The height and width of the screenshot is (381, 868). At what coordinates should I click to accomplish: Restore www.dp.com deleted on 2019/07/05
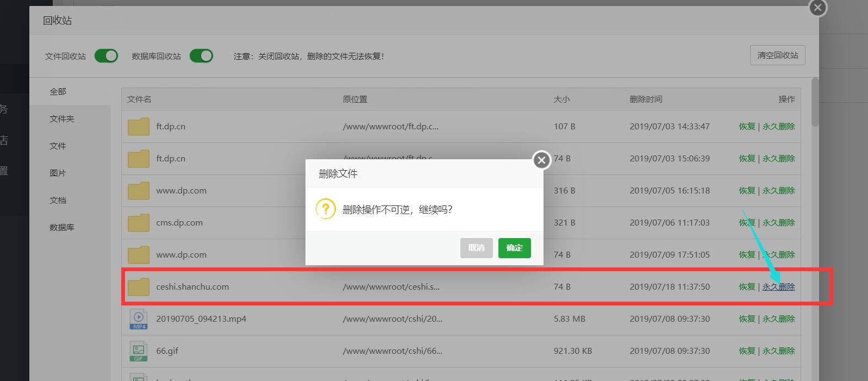[747, 190]
